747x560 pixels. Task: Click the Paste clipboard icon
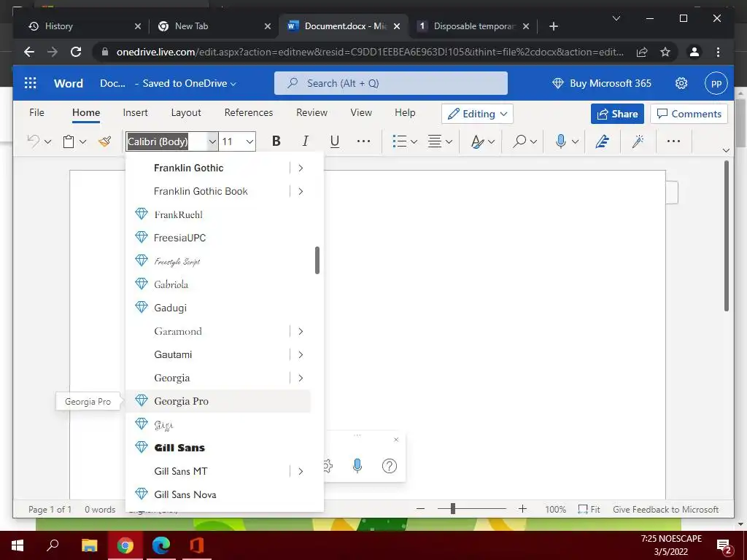click(x=69, y=141)
